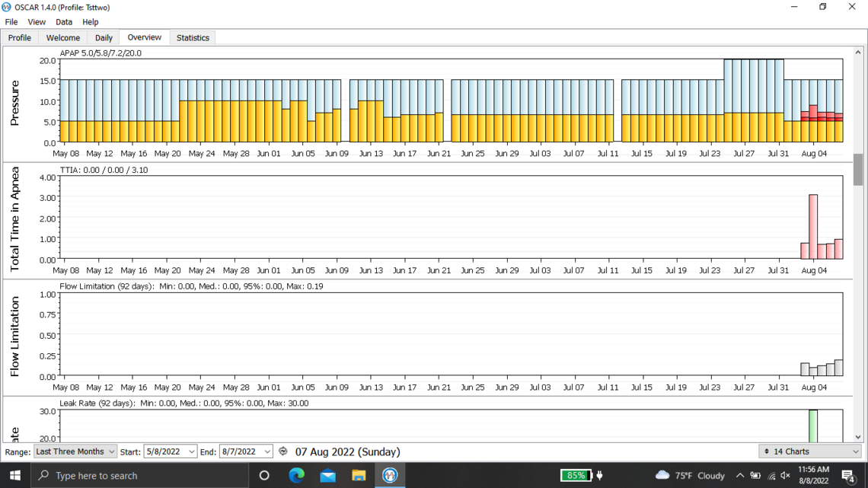This screenshot has width=868, height=488.
Task: Click the Cortana circle icon
Action: 264,475
